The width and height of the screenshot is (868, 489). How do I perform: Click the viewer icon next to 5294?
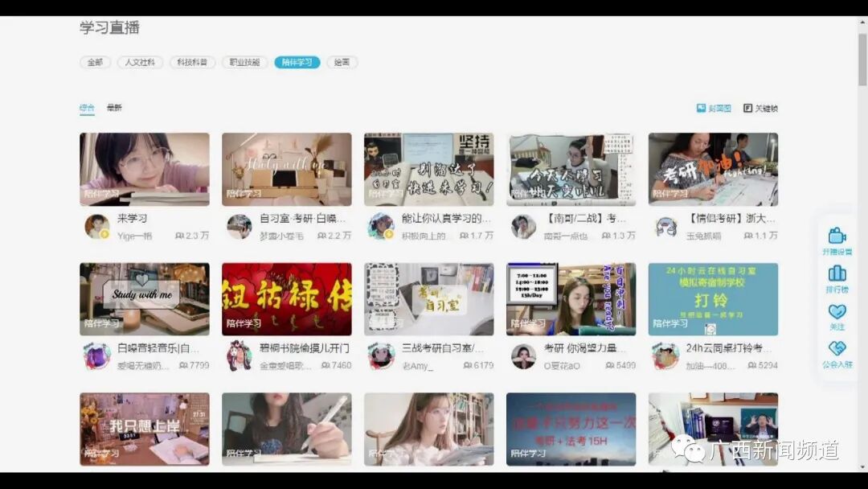751,365
